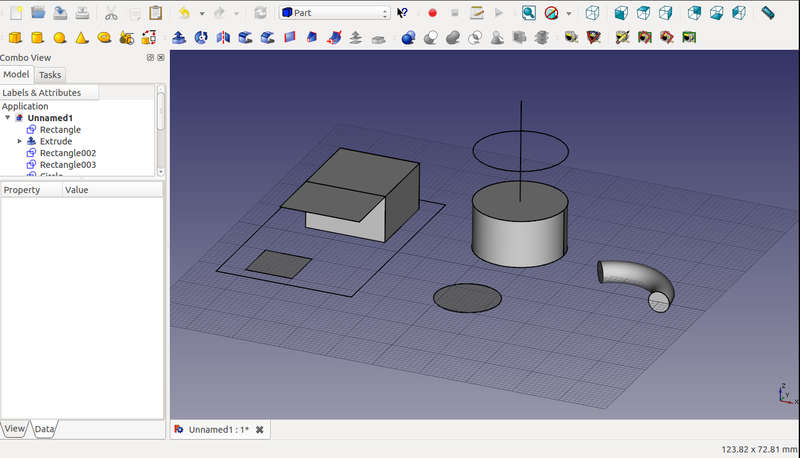
Task: Click the measure distance ruler icon
Action: pos(768,13)
